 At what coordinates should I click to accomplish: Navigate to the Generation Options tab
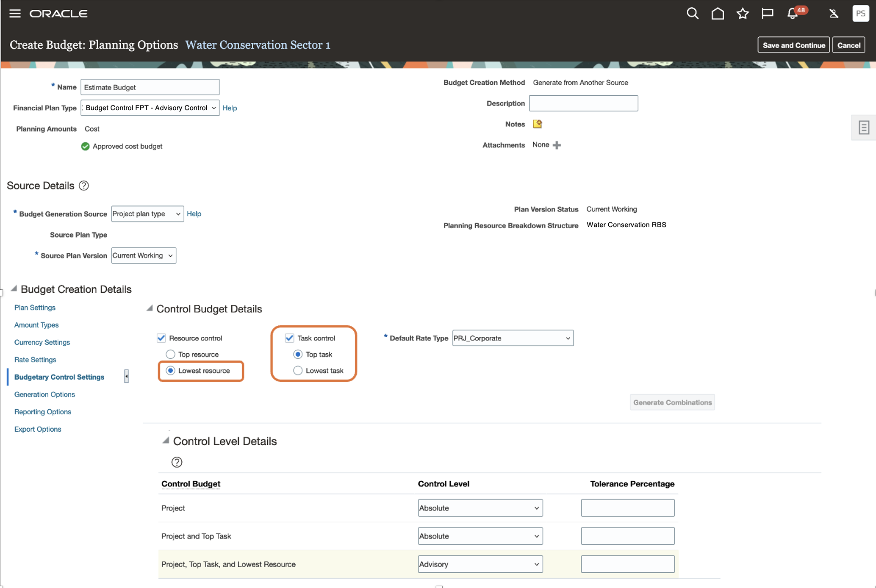44,394
